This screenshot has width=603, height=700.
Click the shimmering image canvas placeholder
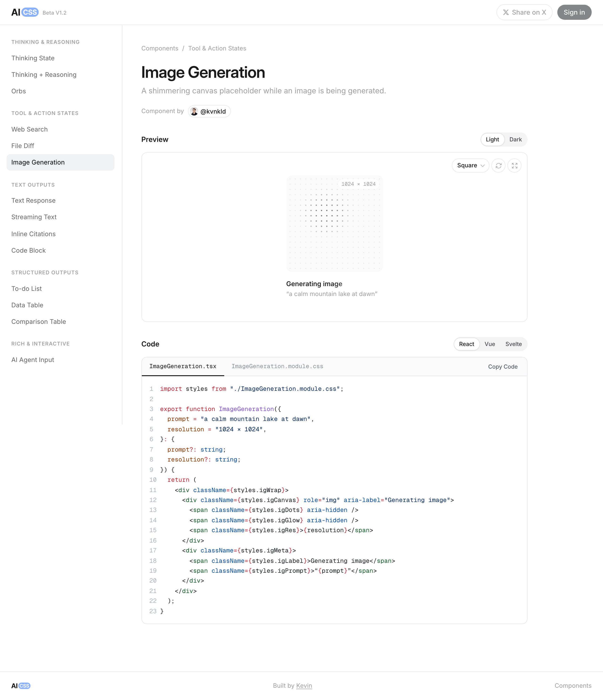pyautogui.click(x=334, y=224)
